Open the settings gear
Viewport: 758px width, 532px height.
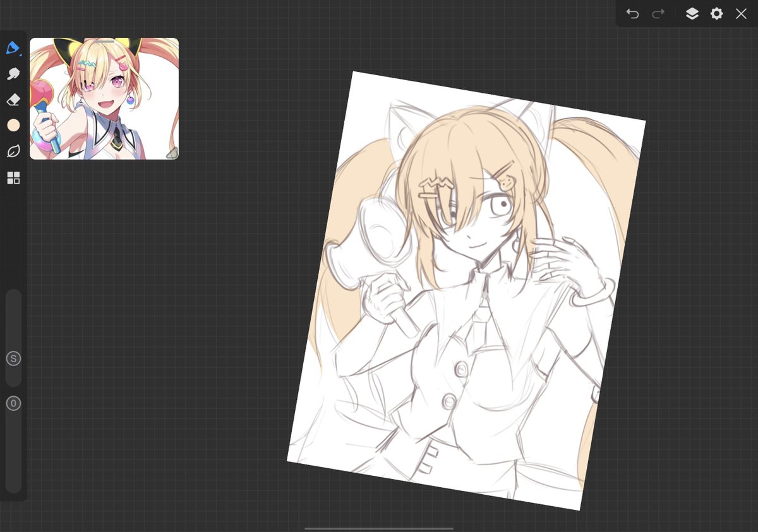pyautogui.click(x=716, y=13)
